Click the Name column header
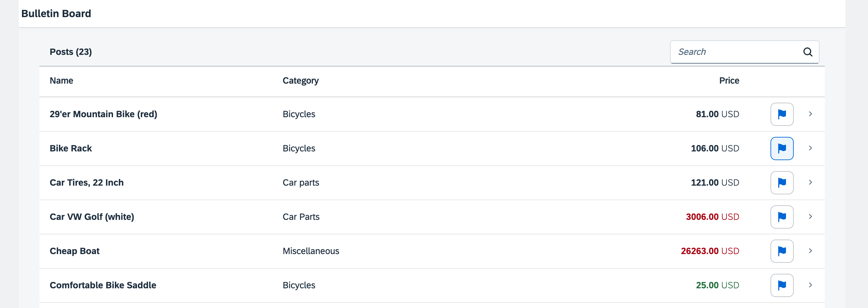The width and height of the screenshot is (868, 308). coord(61,80)
